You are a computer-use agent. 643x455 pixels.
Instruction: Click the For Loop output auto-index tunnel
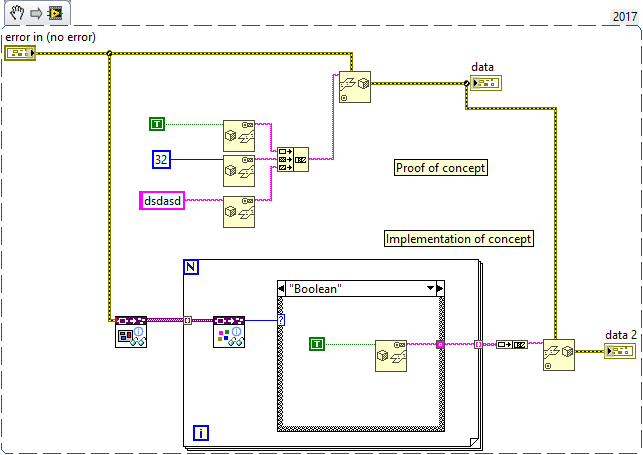[478, 345]
